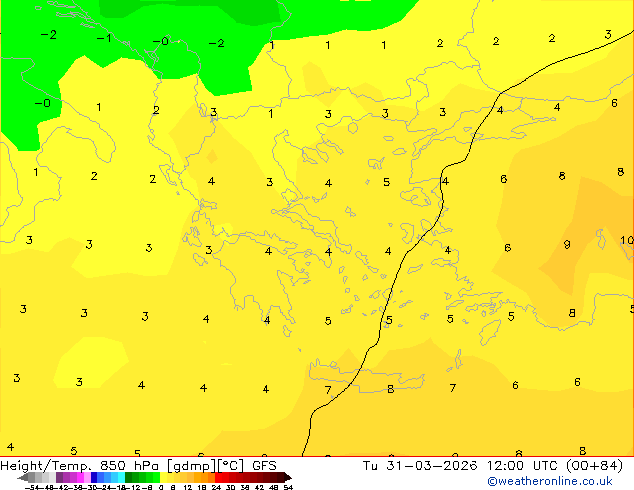The image size is (634, 490).
Task: Click the gray left arrow end of the color scale
Action: [x=23, y=478]
